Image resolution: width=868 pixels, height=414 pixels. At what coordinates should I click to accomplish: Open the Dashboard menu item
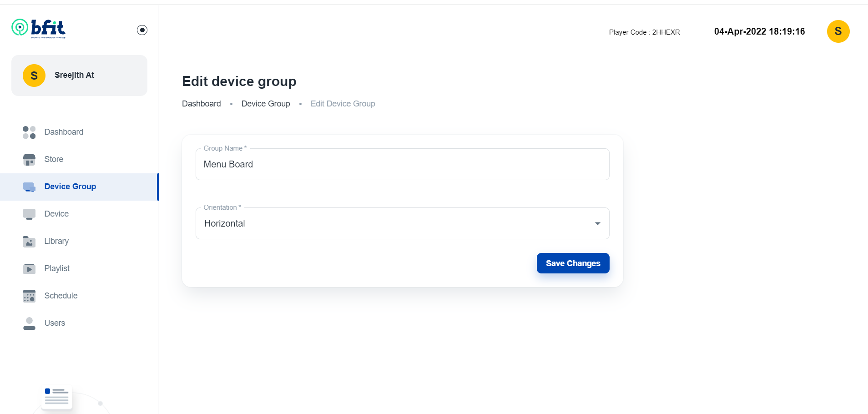[79, 132]
